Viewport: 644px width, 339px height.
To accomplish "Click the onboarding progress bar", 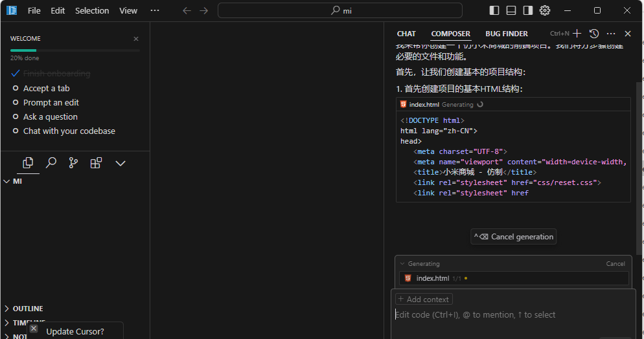I will click(75, 50).
